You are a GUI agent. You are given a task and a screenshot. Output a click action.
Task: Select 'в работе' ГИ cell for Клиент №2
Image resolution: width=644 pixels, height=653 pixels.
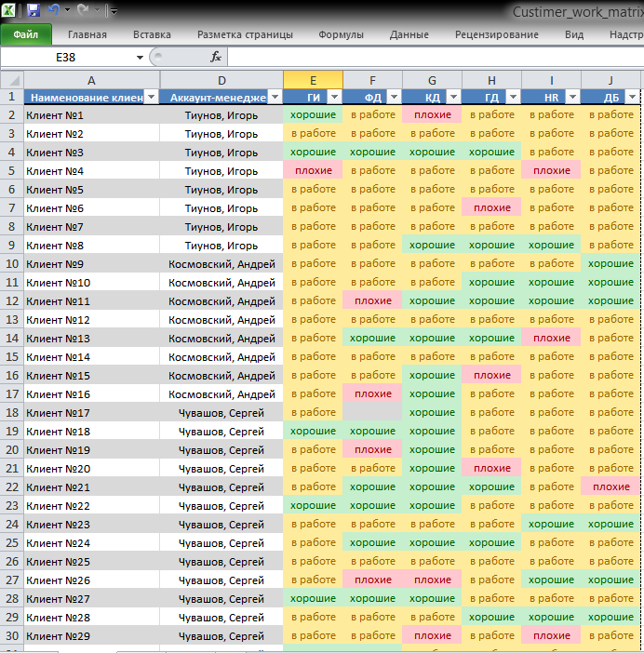tap(314, 133)
